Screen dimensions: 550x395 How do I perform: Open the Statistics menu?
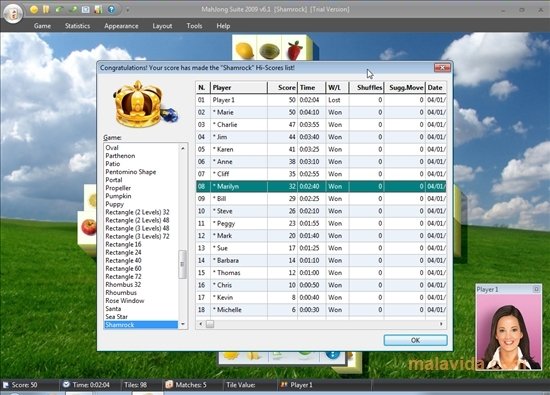click(77, 26)
